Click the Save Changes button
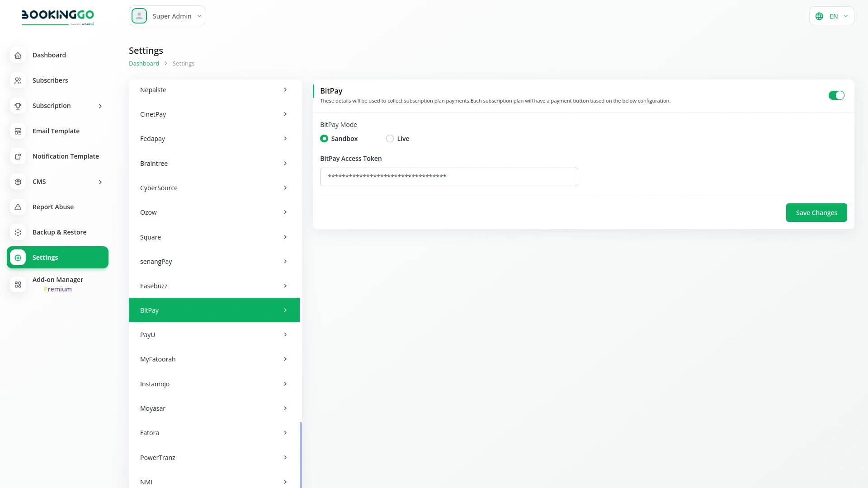 816,212
